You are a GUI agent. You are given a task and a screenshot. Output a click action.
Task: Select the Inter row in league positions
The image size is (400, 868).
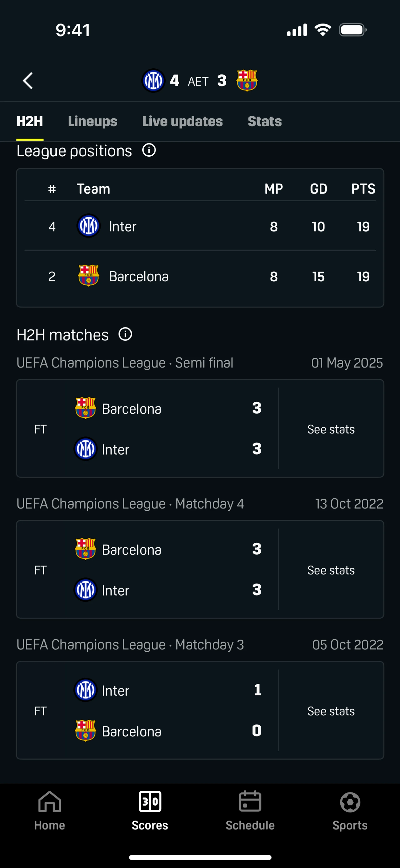[200, 226]
